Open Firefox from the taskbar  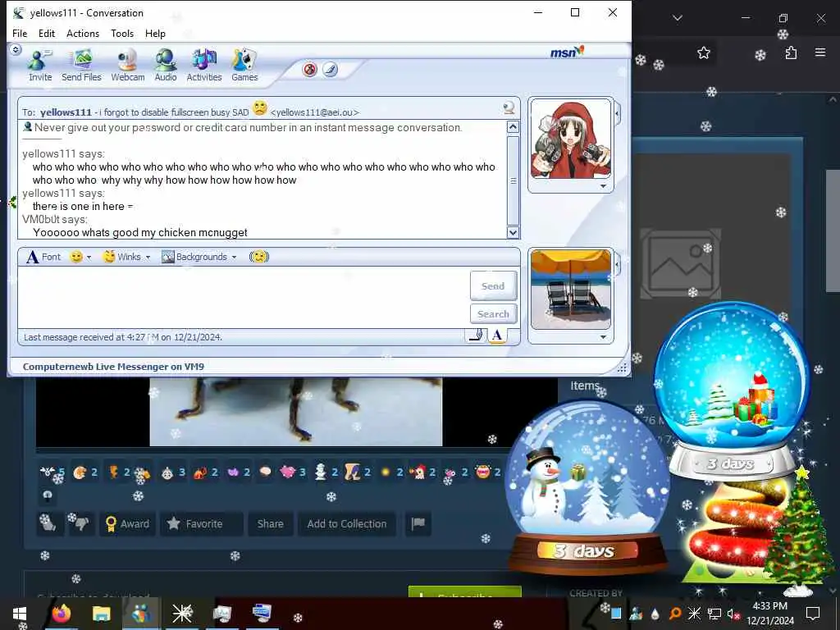click(x=62, y=614)
